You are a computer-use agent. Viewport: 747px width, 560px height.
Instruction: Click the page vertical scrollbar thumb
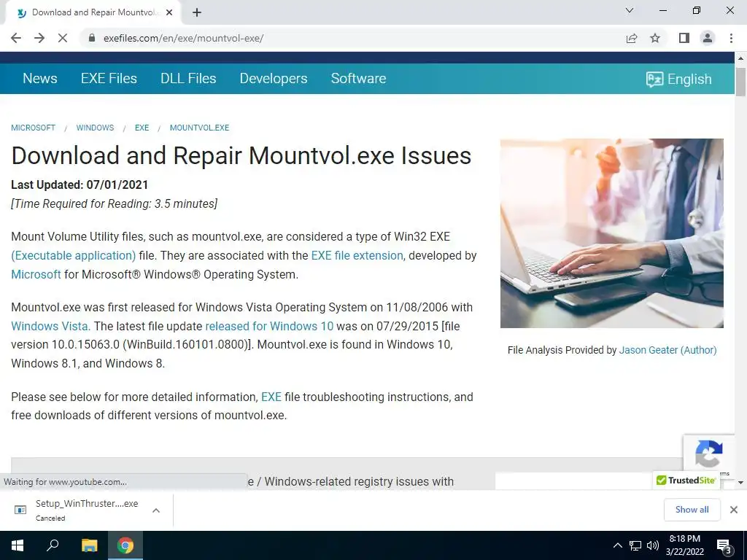click(x=740, y=82)
